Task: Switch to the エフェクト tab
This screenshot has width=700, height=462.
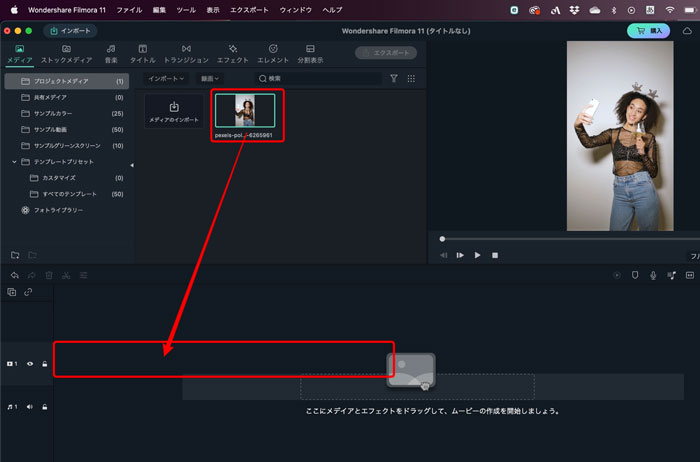Action: [233, 54]
